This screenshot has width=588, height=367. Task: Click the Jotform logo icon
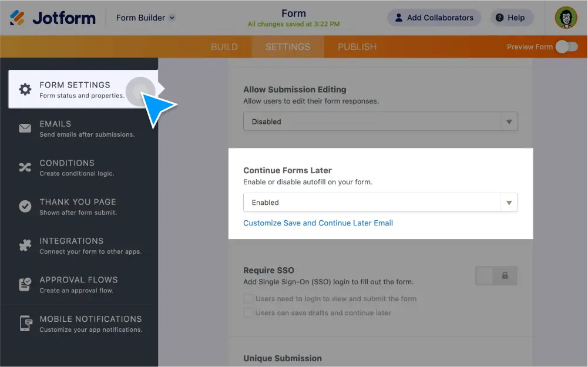coord(18,18)
